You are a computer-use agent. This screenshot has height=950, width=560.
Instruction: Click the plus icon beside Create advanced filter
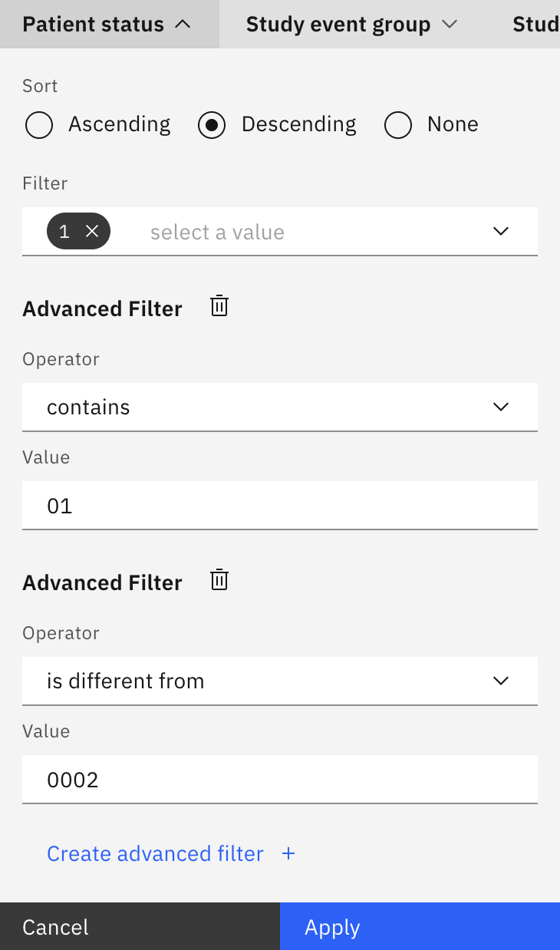(288, 853)
